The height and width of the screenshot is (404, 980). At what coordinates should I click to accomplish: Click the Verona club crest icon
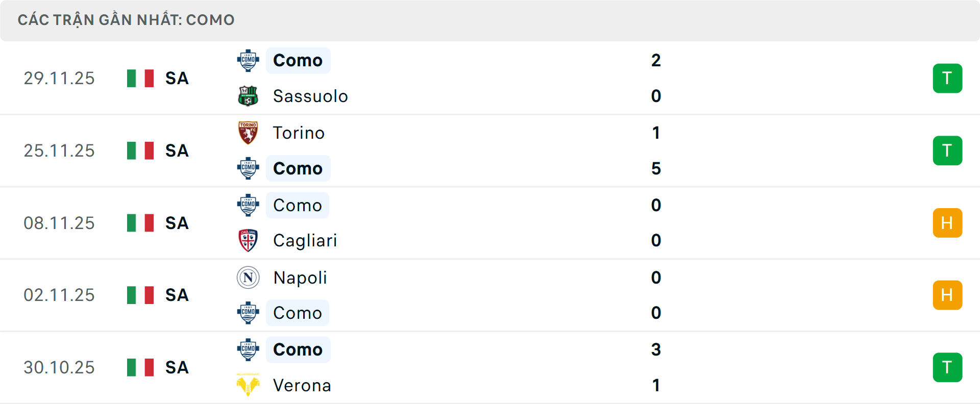[248, 385]
